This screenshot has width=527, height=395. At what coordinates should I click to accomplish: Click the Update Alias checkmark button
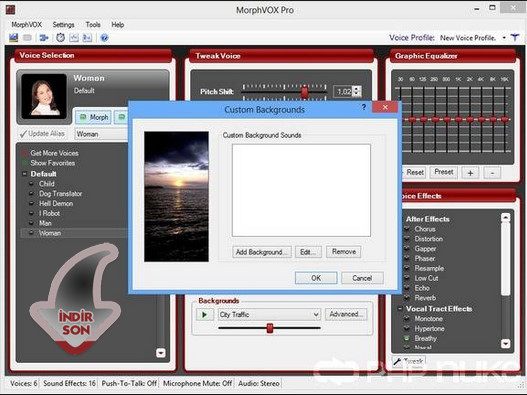click(x=42, y=134)
